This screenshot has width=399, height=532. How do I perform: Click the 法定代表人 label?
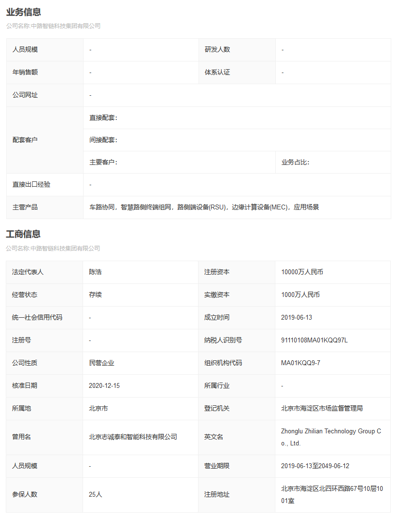(28, 272)
